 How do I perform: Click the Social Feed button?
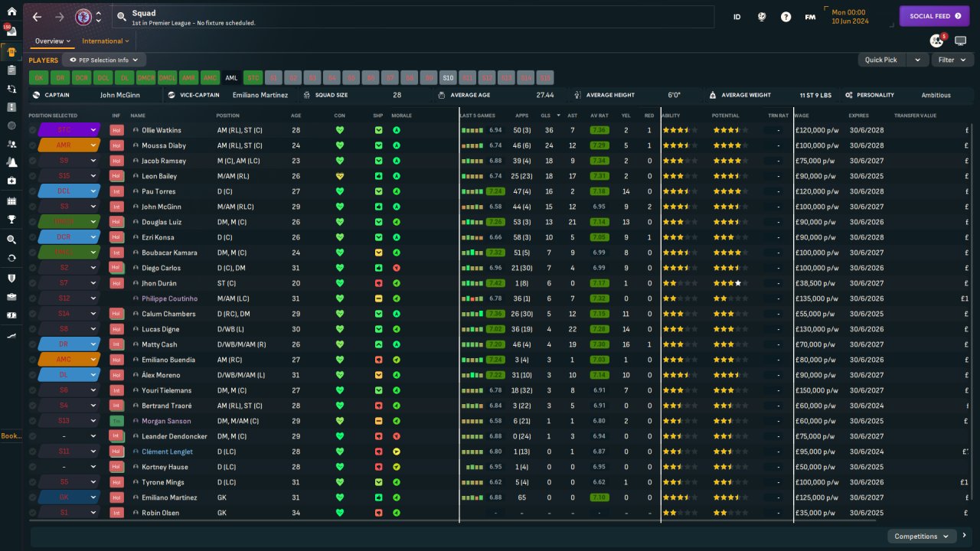[x=934, y=16]
